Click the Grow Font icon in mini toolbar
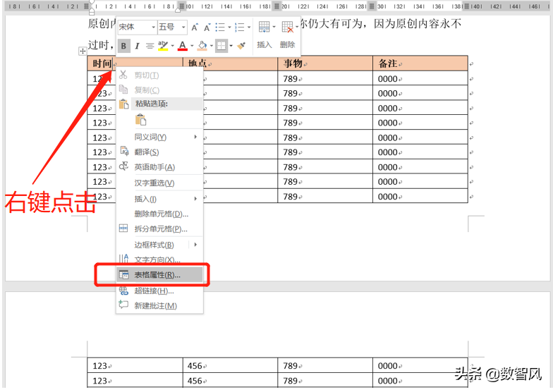Screen dimensions: 553x392 (195, 27)
